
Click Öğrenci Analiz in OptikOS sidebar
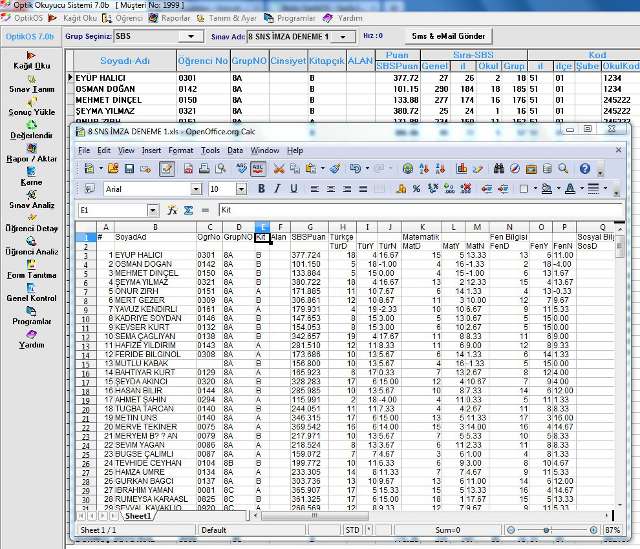coord(32,247)
